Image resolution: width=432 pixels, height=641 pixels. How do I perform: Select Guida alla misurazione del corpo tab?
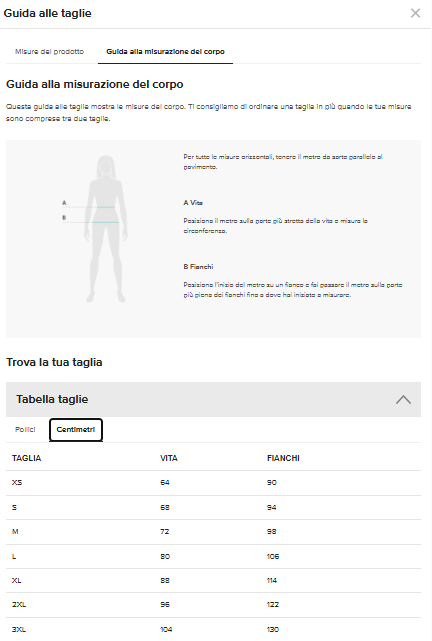coord(166,52)
